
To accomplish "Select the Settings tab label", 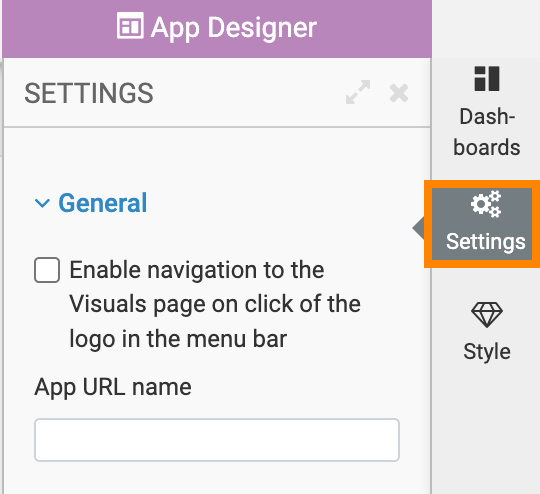I will [486, 241].
